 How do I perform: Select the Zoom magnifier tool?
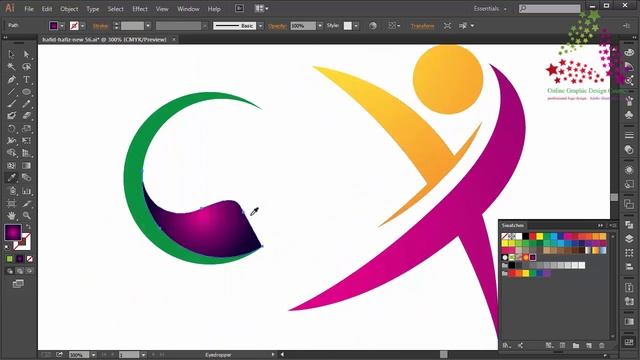27,215
